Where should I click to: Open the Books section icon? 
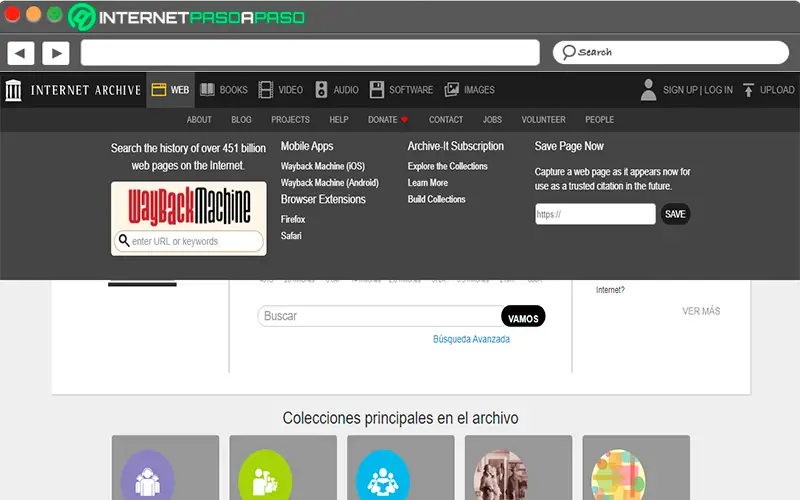point(207,90)
